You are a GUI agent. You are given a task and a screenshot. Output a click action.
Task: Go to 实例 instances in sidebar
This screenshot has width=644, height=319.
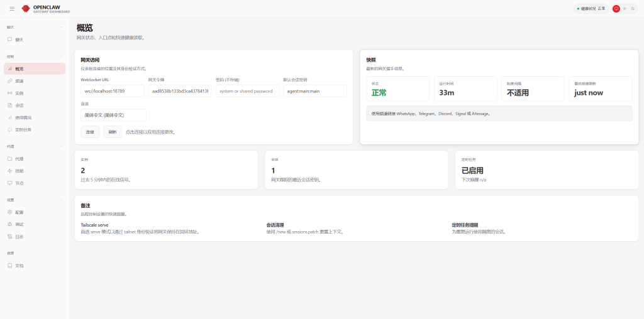[x=19, y=93]
